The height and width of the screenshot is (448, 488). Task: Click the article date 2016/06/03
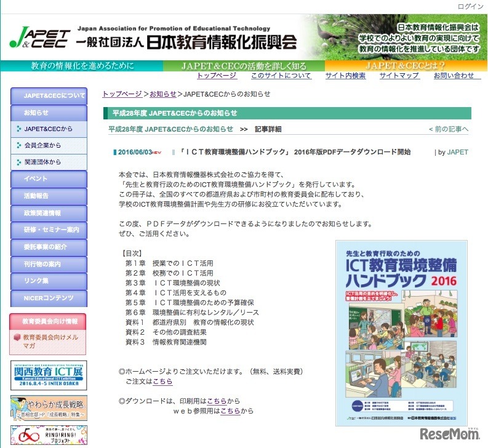135,152
